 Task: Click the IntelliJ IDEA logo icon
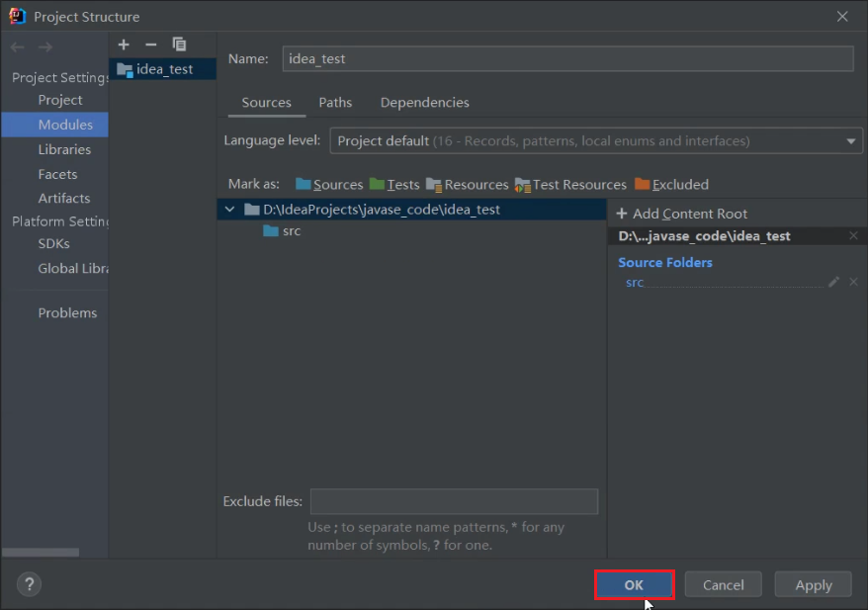tap(17, 16)
